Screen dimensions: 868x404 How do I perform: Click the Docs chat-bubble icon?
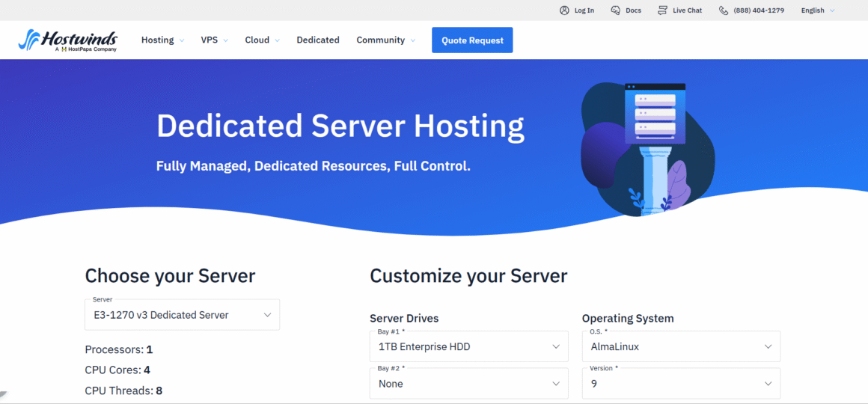tap(616, 10)
